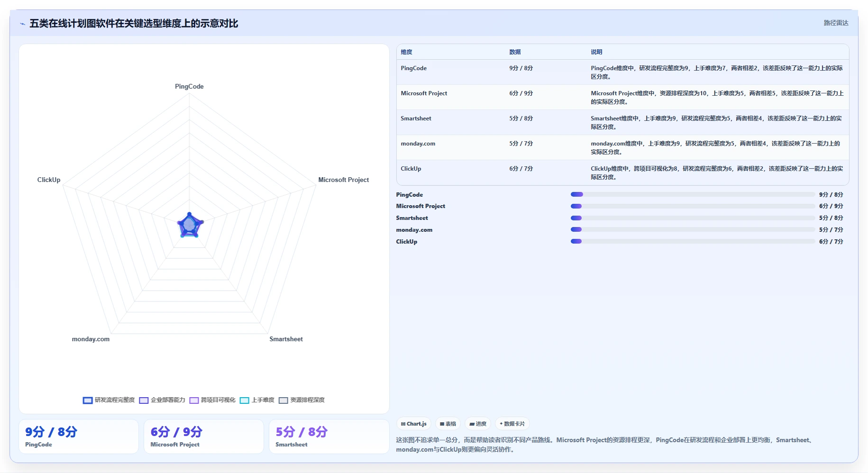Click the ClickUp description text in the table
This screenshot has height=473, width=868.
(x=716, y=173)
